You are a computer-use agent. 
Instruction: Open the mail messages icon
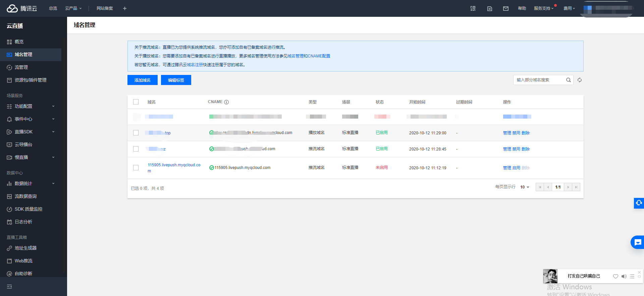tap(506, 9)
